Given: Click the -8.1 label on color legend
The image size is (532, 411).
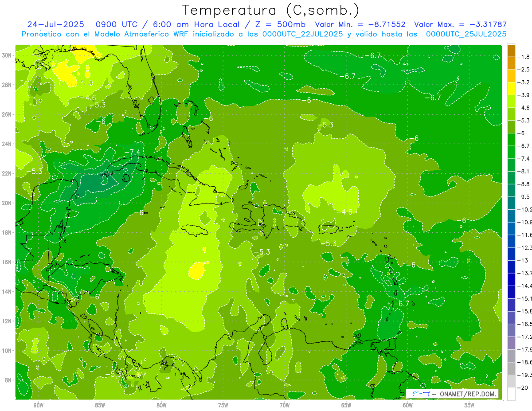Looking at the screenshot, I should pyautogui.click(x=524, y=171).
